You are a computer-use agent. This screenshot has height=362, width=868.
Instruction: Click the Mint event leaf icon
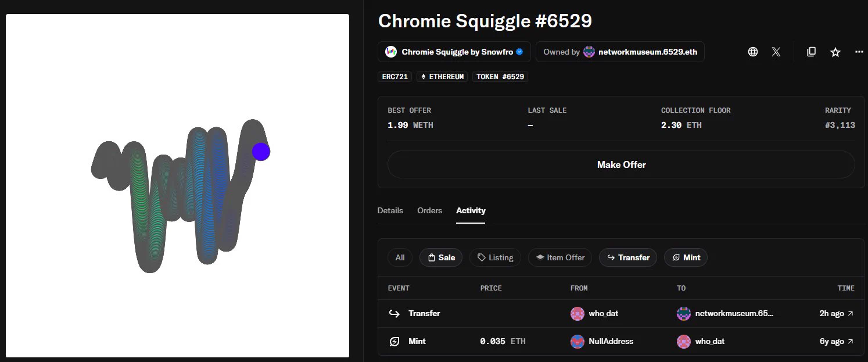click(x=394, y=341)
